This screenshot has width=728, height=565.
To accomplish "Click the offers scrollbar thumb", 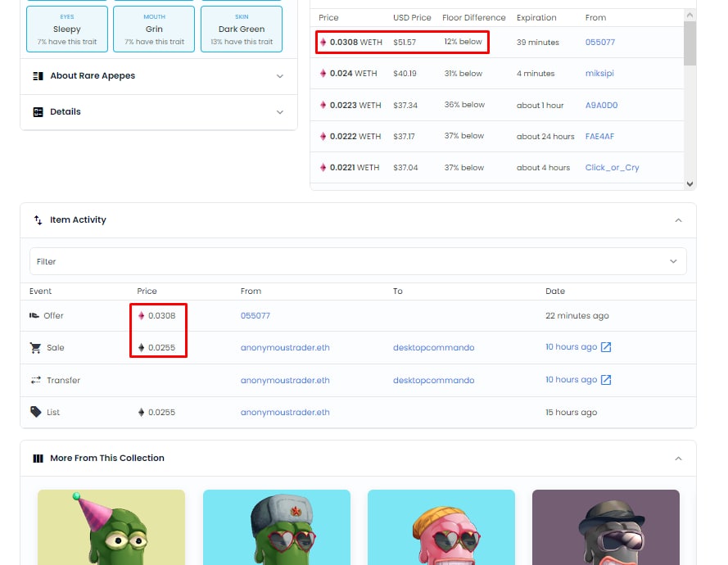I will pos(690,43).
